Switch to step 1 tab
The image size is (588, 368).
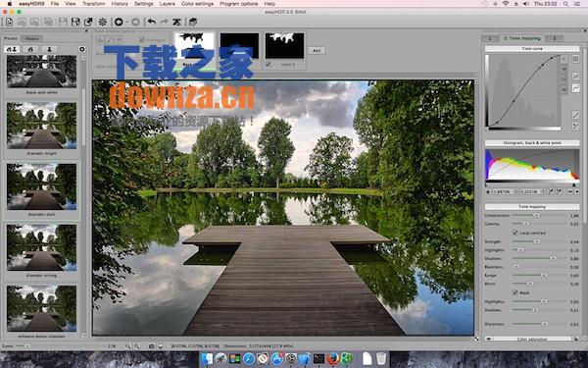490,38
